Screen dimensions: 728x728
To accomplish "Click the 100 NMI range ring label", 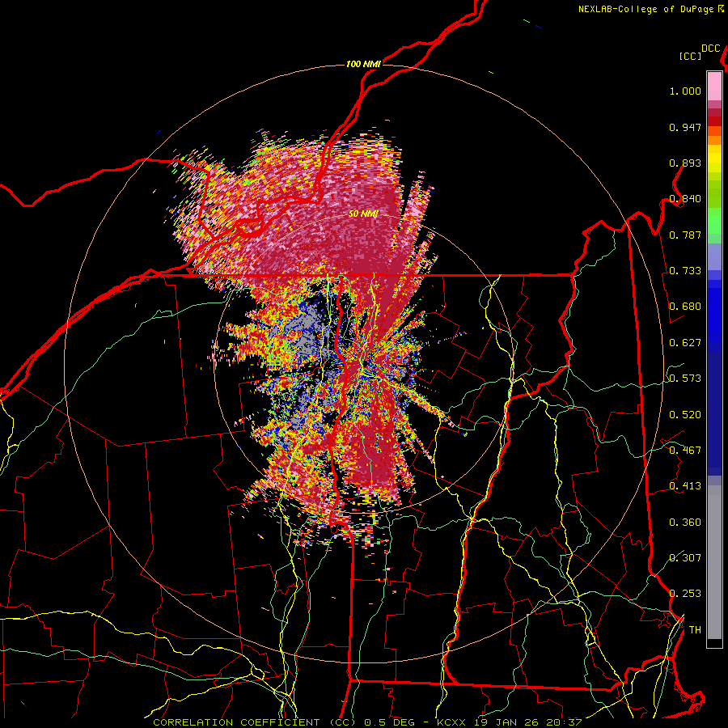I will coord(363,64).
